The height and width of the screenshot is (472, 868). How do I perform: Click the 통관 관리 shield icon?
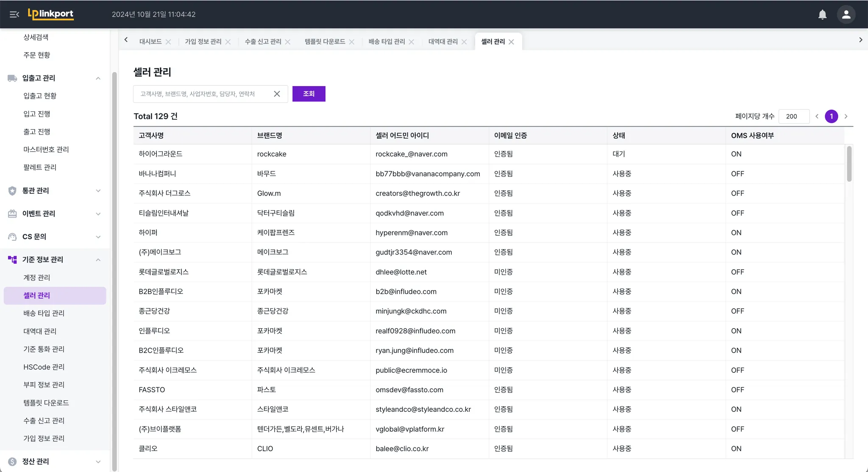(12, 191)
